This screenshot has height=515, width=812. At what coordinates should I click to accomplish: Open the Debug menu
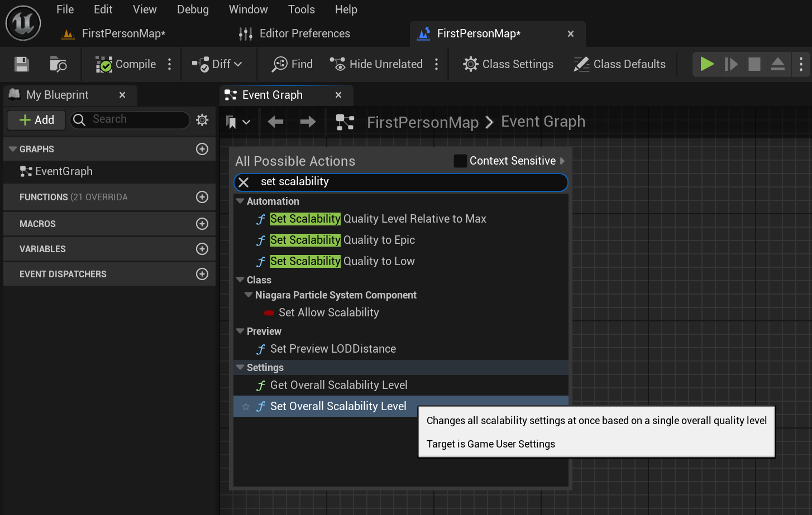192,9
